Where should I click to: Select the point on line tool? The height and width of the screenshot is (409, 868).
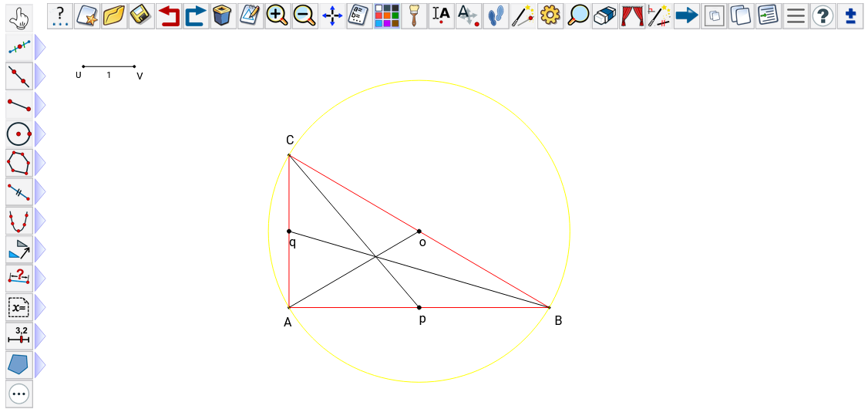point(19,47)
